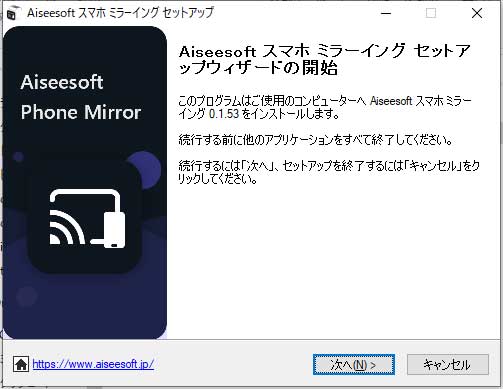This screenshot has height=389, width=503.
Task: Click the Phone Mirror cast logo image
Action: click(87, 218)
